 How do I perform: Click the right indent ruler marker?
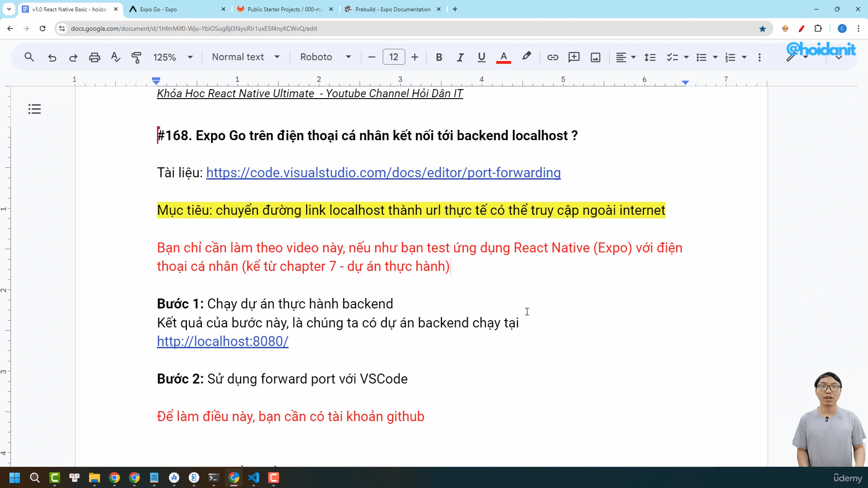(685, 82)
